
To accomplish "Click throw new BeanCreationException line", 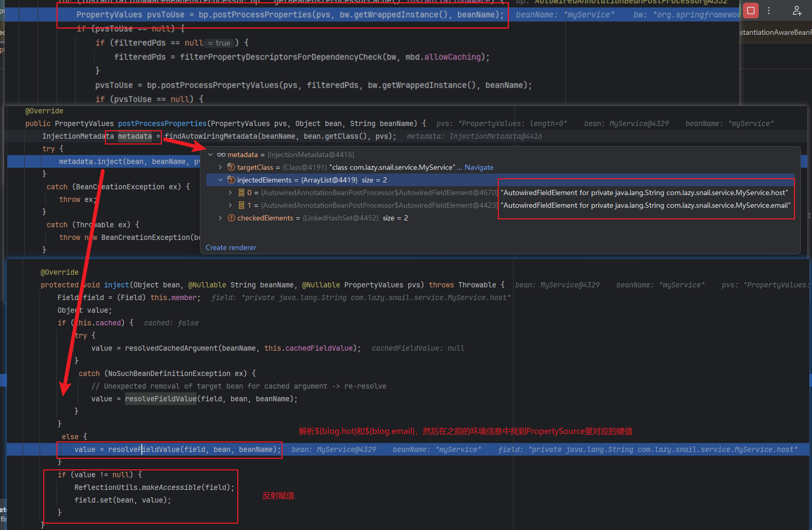I will tap(130, 237).
